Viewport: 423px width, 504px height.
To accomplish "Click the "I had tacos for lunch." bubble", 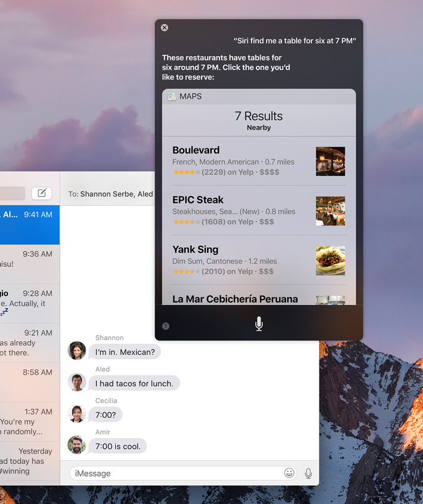I will tap(134, 383).
